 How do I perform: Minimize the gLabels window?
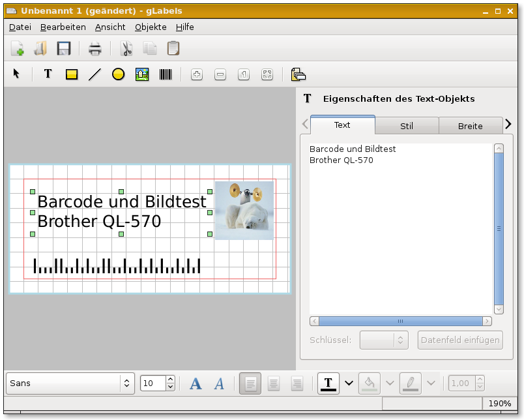(486, 11)
